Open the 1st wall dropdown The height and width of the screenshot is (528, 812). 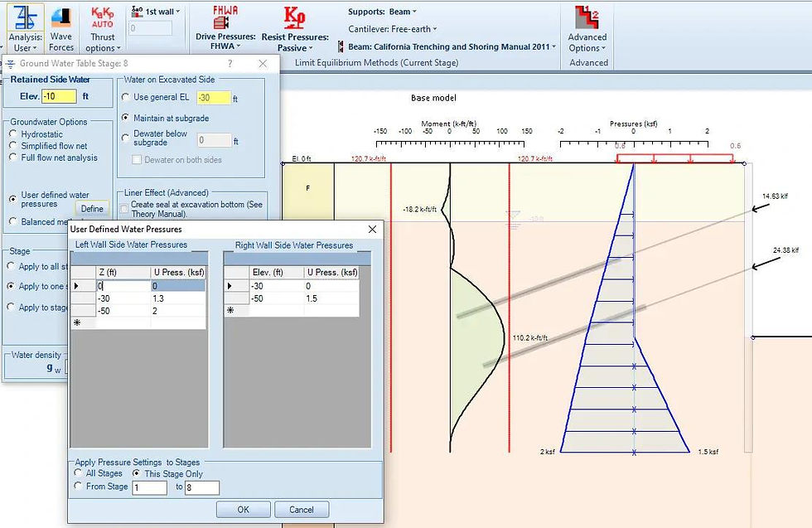156,12
